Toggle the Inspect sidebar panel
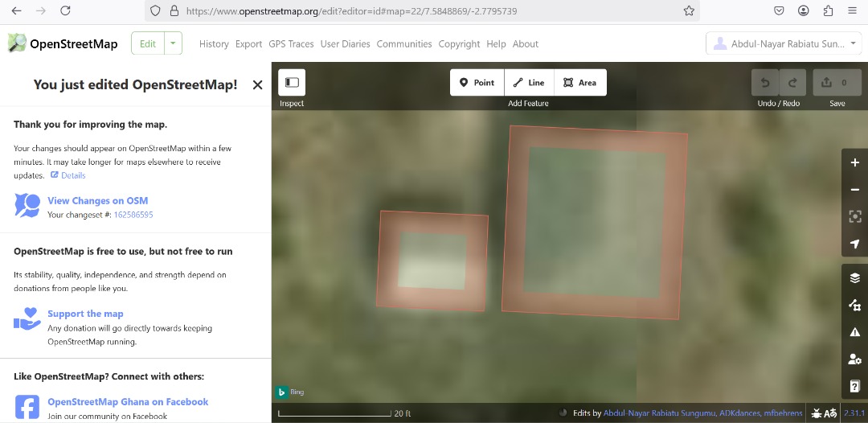Image resolution: width=868 pixels, height=423 pixels. click(x=292, y=83)
